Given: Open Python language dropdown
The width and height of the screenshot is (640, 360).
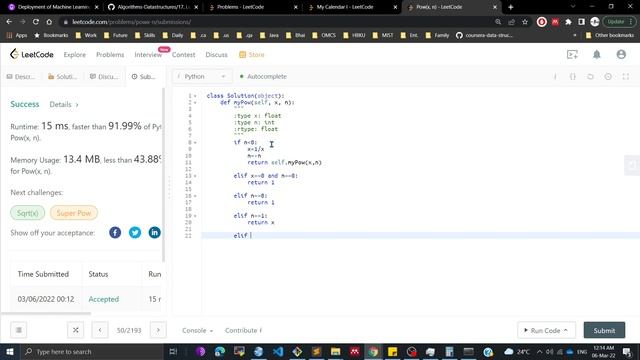Looking at the screenshot, I should (202, 76).
